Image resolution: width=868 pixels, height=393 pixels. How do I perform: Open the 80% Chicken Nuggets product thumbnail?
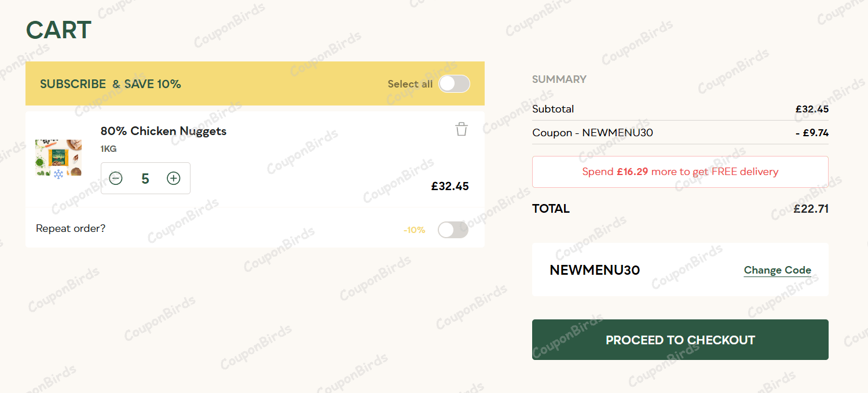[x=58, y=158]
